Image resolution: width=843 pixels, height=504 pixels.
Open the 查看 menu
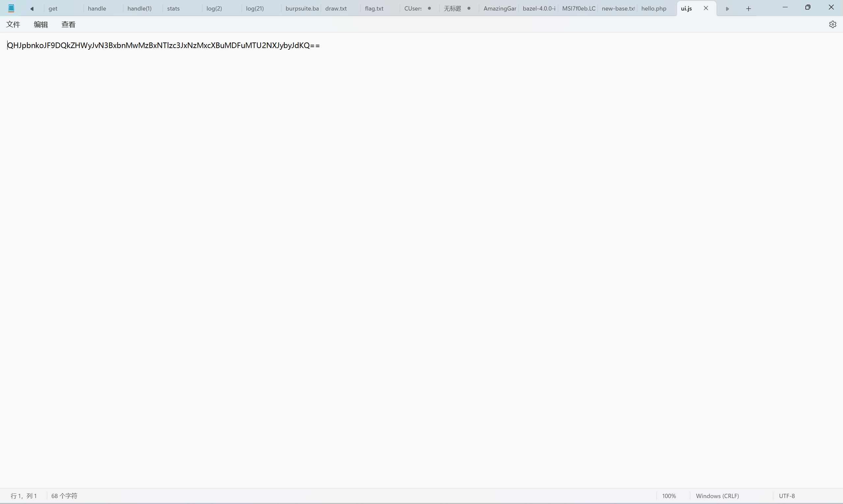click(x=68, y=24)
